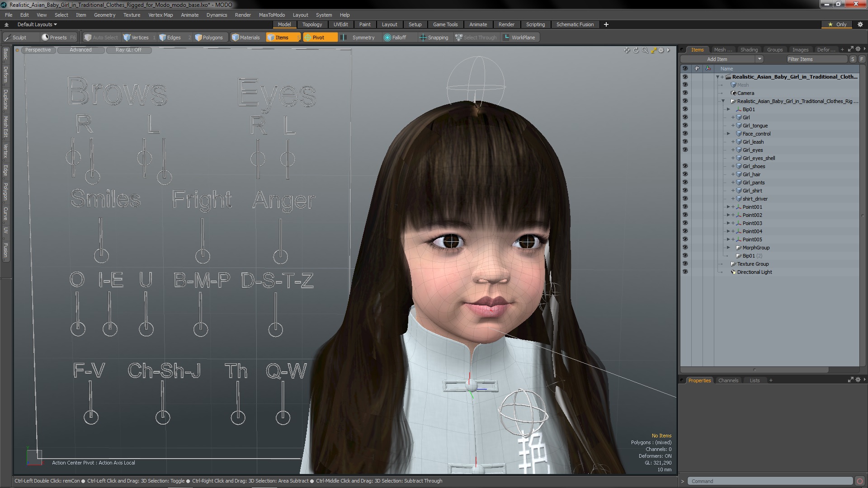Screen dimensions: 868x488
Task: Open Items panel settings gear
Action: [858, 49]
